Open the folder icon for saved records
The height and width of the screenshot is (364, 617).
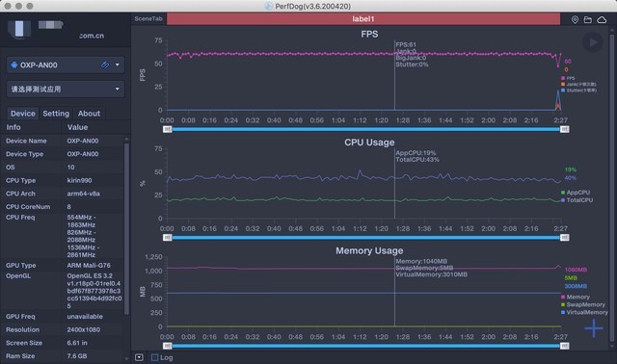(x=587, y=19)
